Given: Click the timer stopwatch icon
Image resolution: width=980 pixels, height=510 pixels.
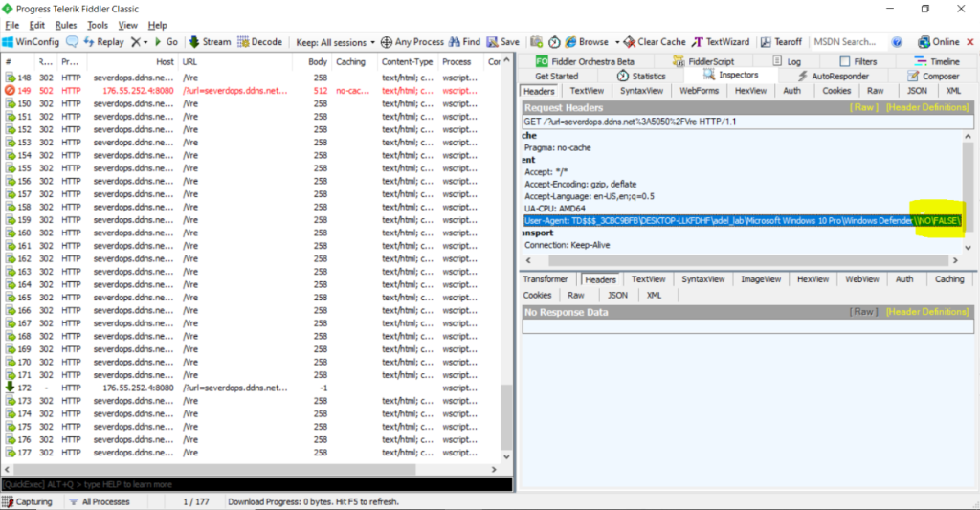Looking at the screenshot, I should (x=554, y=42).
